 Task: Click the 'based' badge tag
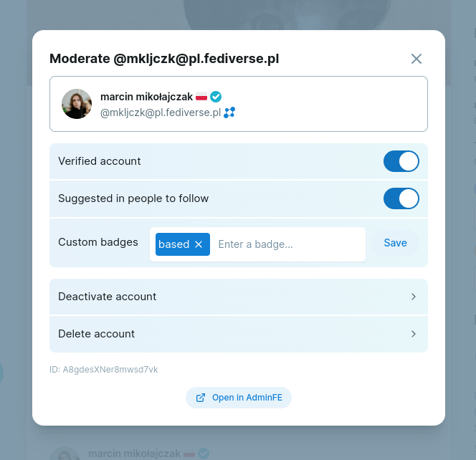point(173,244)
